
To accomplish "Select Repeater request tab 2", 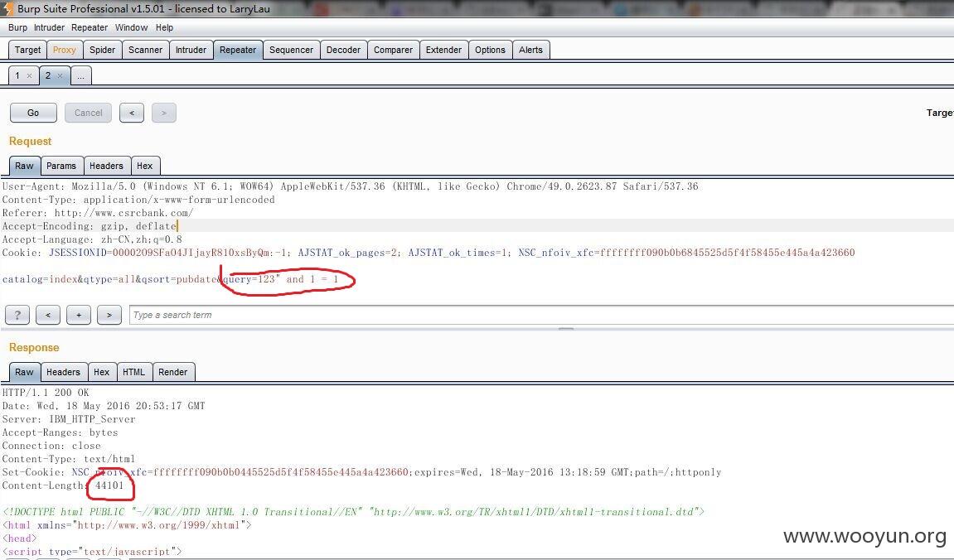I will (x=48, y=75).
